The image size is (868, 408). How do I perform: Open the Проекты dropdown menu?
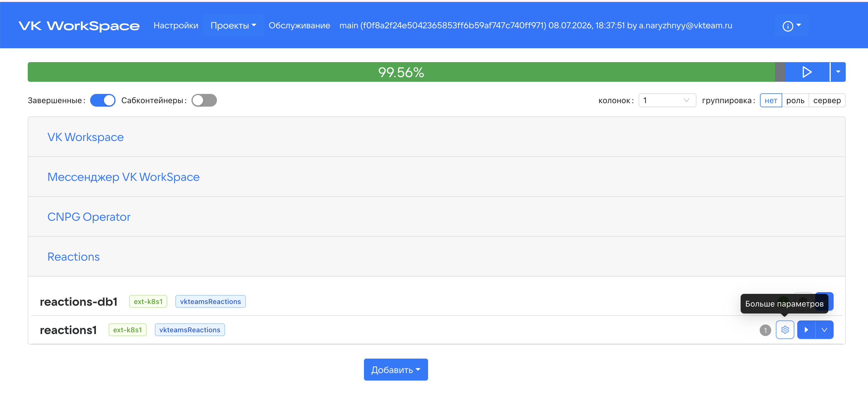point(233,25)
